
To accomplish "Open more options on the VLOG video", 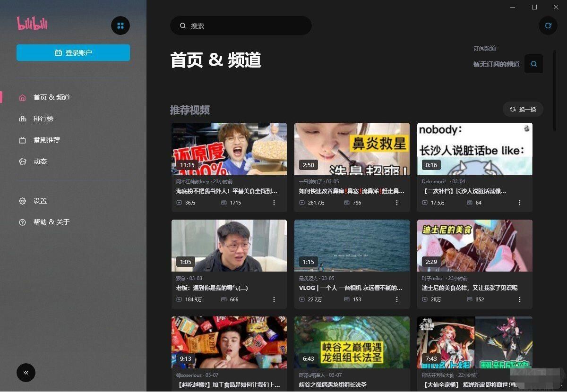I will click(x=396, y=299).
